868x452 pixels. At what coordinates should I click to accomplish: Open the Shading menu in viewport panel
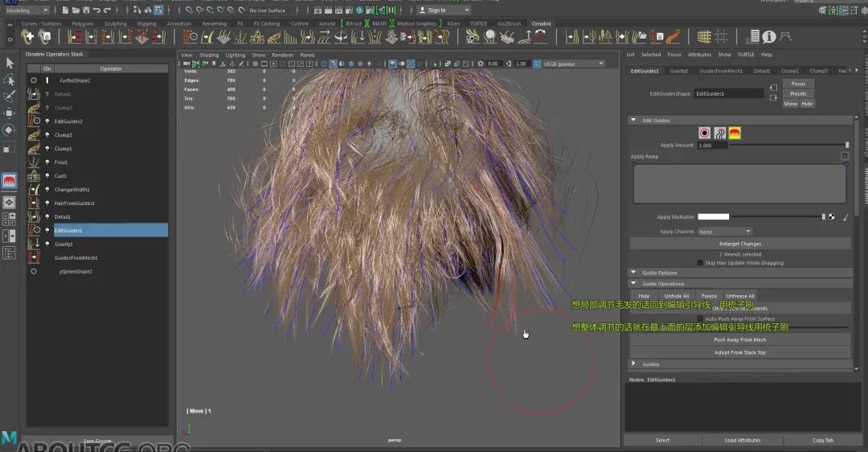tap(209, 55)
